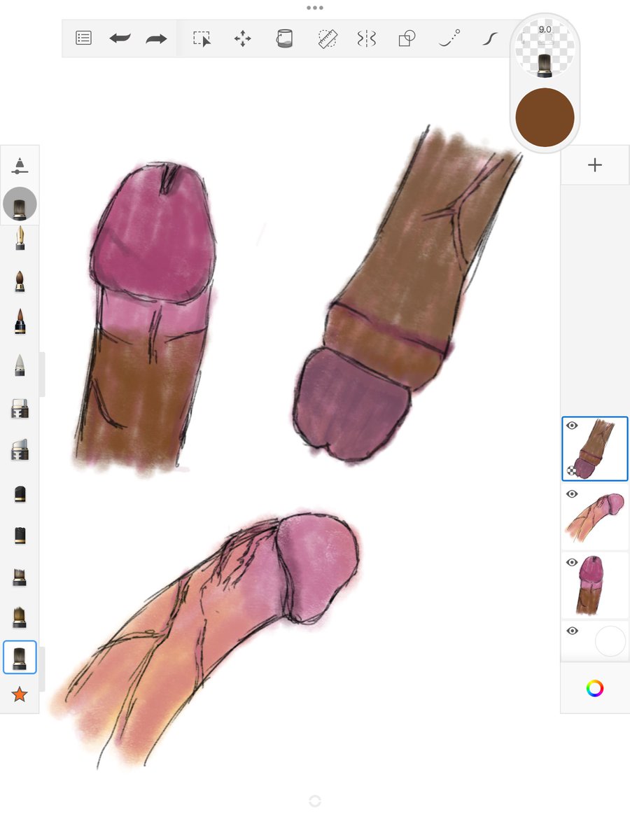630x840 pixels.
Task: Select the steady stroke curve tool
Action: tap(490, 38)
